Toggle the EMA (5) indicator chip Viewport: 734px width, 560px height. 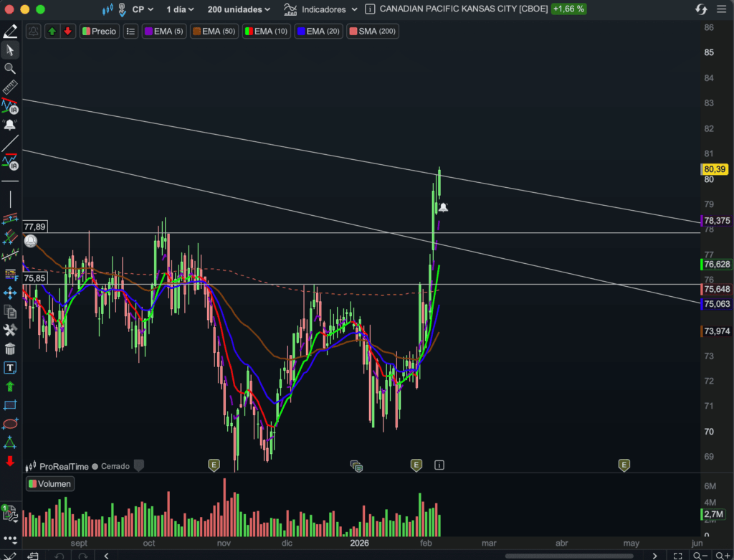tap(164, 32)
